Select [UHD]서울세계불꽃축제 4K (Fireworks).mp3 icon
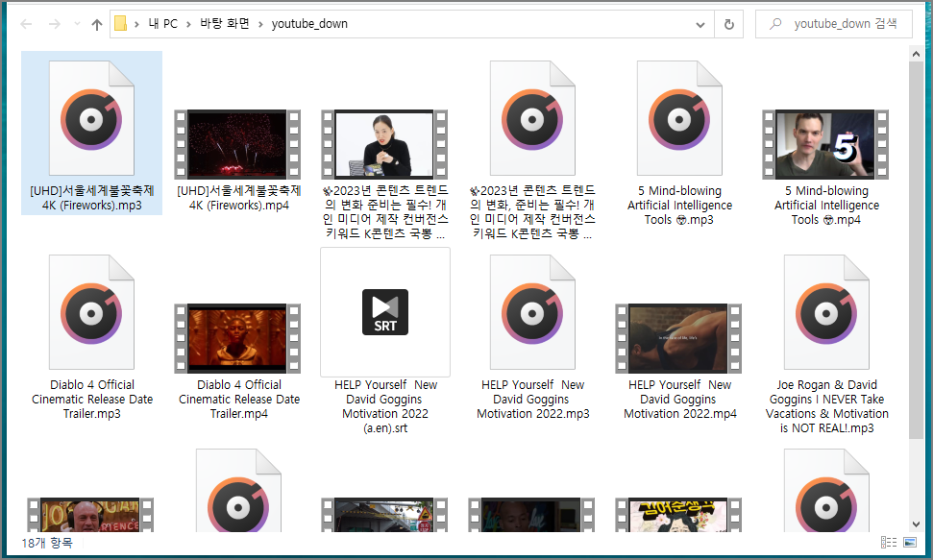Viewport: 933px width, 560px height. click(x=91, y=118)
